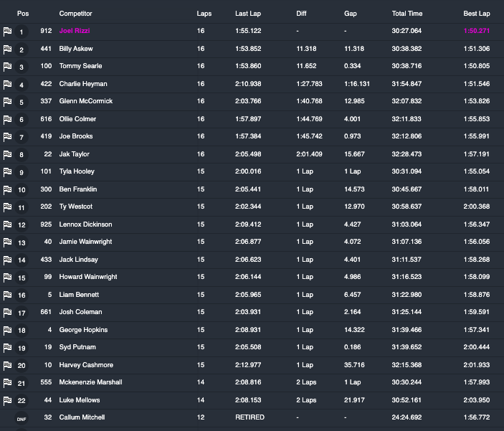Open competitor Joel Rizzi's name link
Screen dimensions: 504x431
pos(75,31)
